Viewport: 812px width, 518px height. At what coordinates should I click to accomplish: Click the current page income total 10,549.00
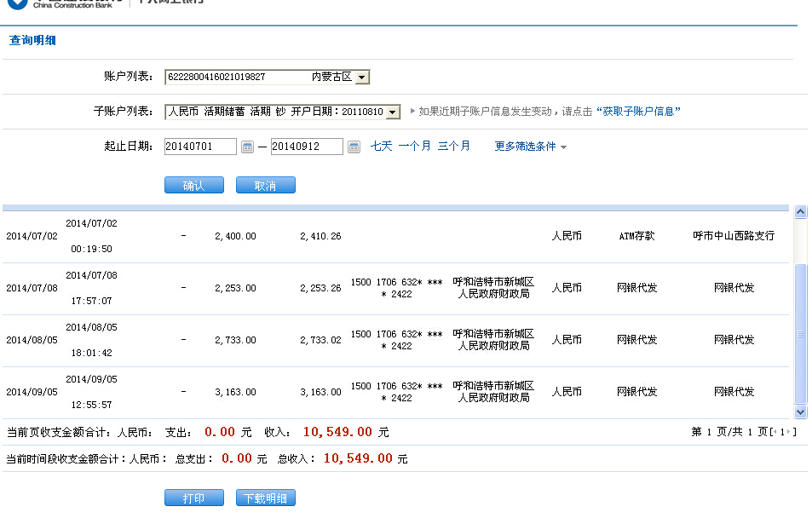point(337,432)
